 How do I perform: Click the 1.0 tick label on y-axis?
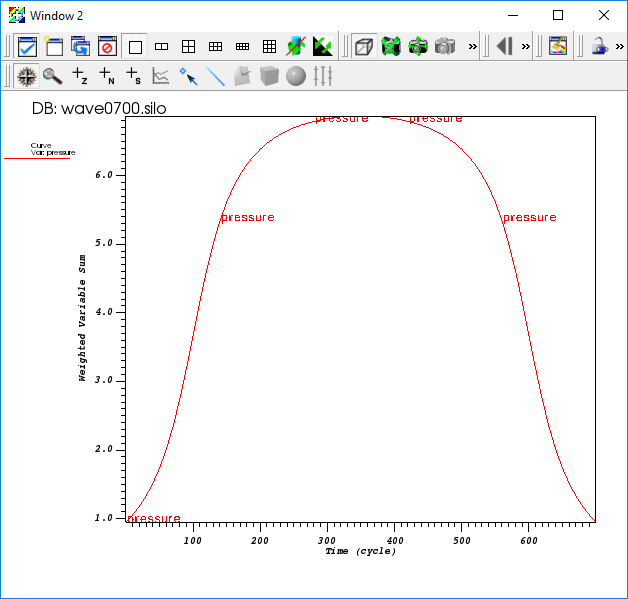[104, 518]
